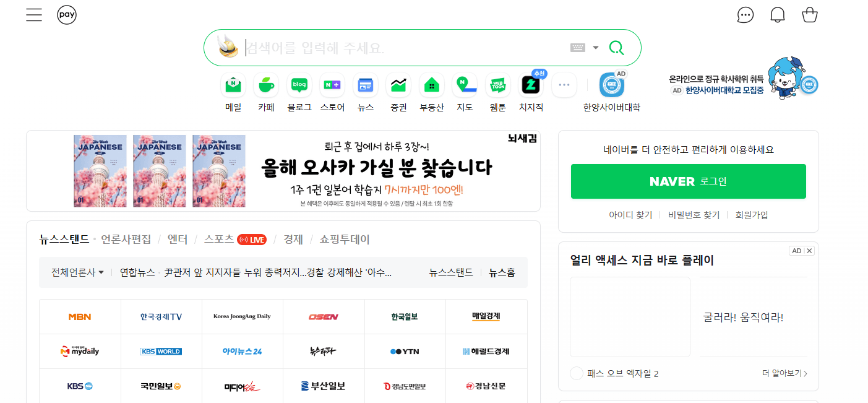Select the 스포츠 LIVE tab
The image size is (868, 403).
(235, 240)
